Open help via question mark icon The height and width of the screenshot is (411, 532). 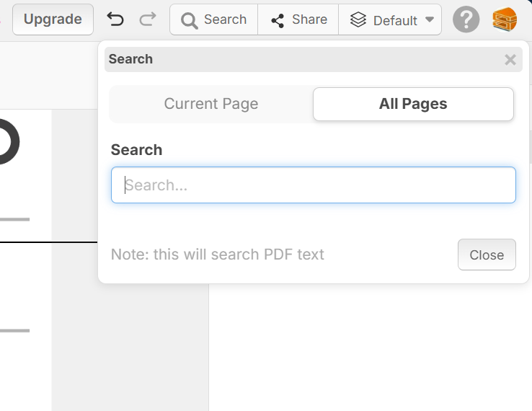[x=466, y=20]
